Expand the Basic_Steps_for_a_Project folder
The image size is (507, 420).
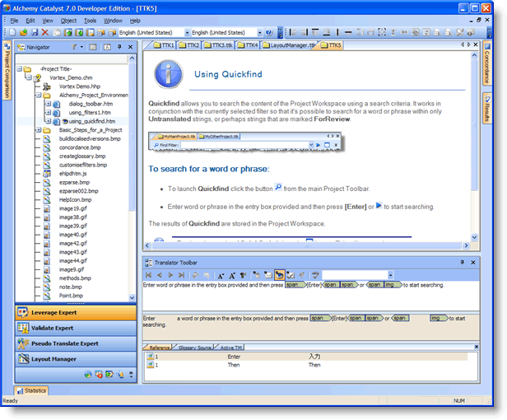39,130
